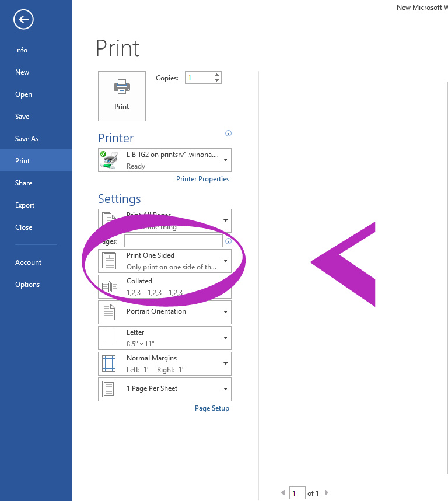Open Printer Properties link
The image size is (448, 501).
202,179
